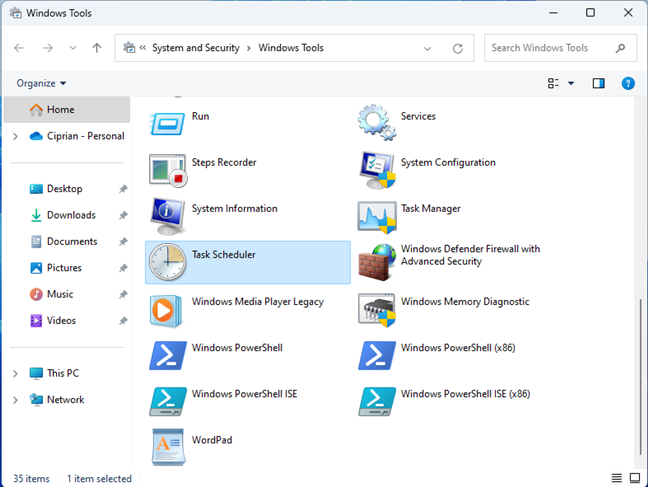Image resolution: width=648 pixels, height=487 pixels.
Task: Open the Organize dropdown menu
Action: pyautogui.click(x=41, y=83)
